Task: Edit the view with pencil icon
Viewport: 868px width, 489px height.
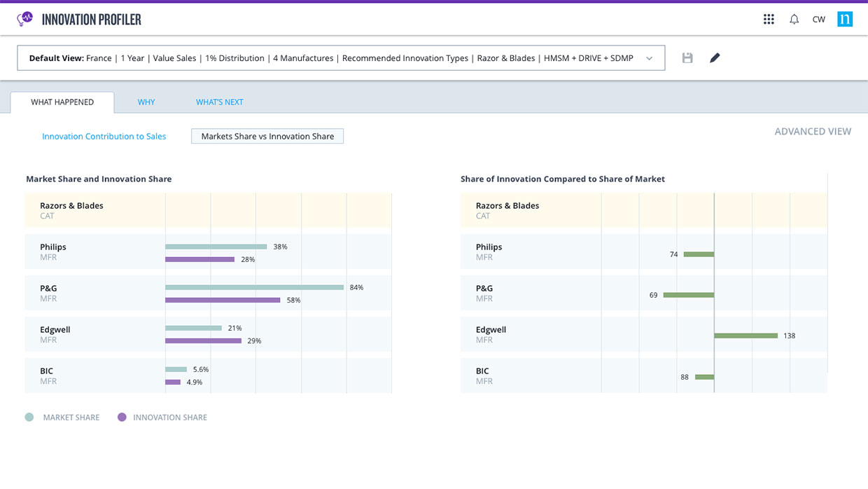Action: pyautogui.click(x=715, y=58)
